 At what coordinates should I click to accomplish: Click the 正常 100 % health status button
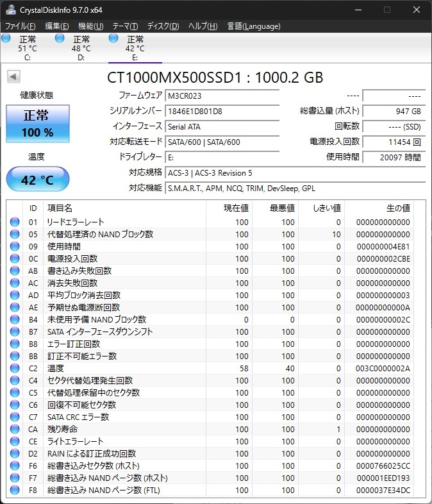38,124
